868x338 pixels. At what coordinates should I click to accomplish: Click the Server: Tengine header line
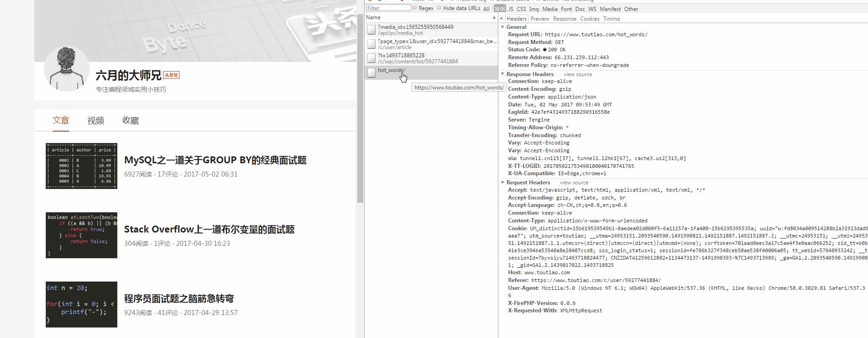529,120
